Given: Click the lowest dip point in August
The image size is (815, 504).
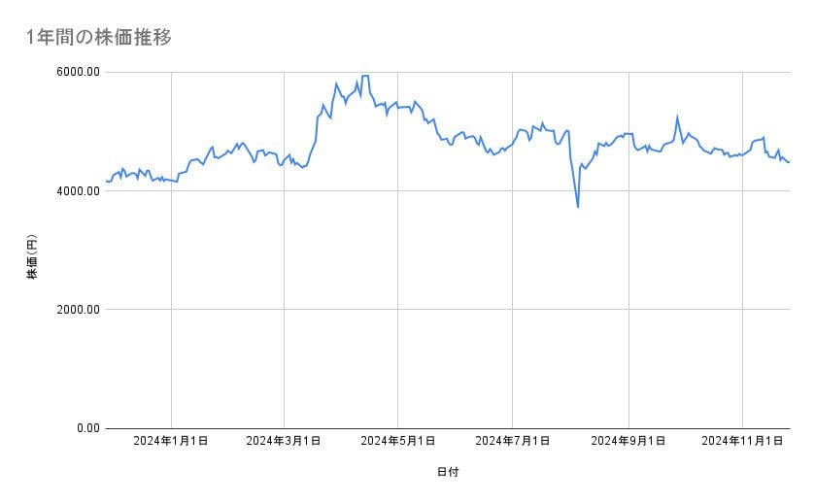Looking at the screenshot, I should pos(578,206).
